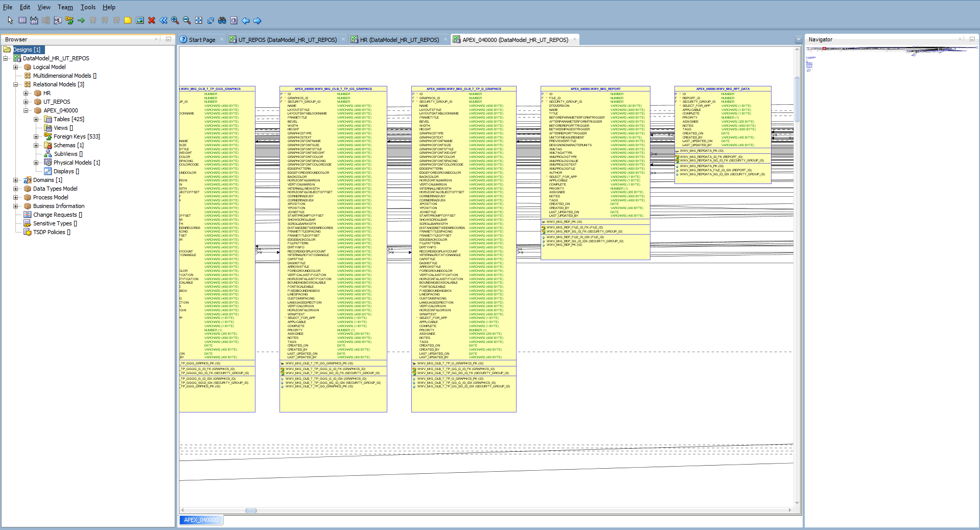
Task: Add a new yellow Note
Action: 128,20
